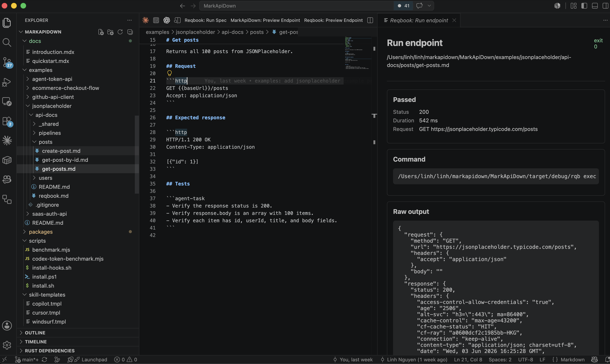Open the Search view in activity bar
This screenshot has width=610, height=364.
[7, 42]
